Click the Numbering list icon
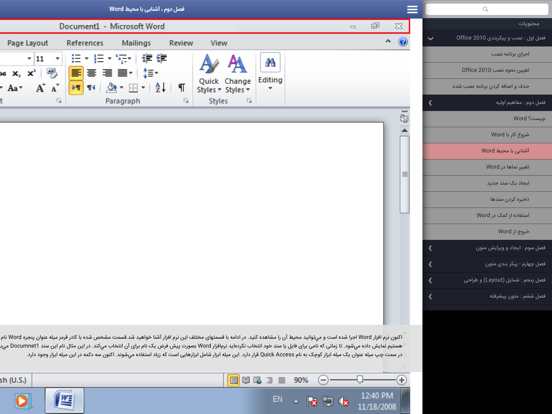Screen dimensions: 552x414 [x=99, y=58]
